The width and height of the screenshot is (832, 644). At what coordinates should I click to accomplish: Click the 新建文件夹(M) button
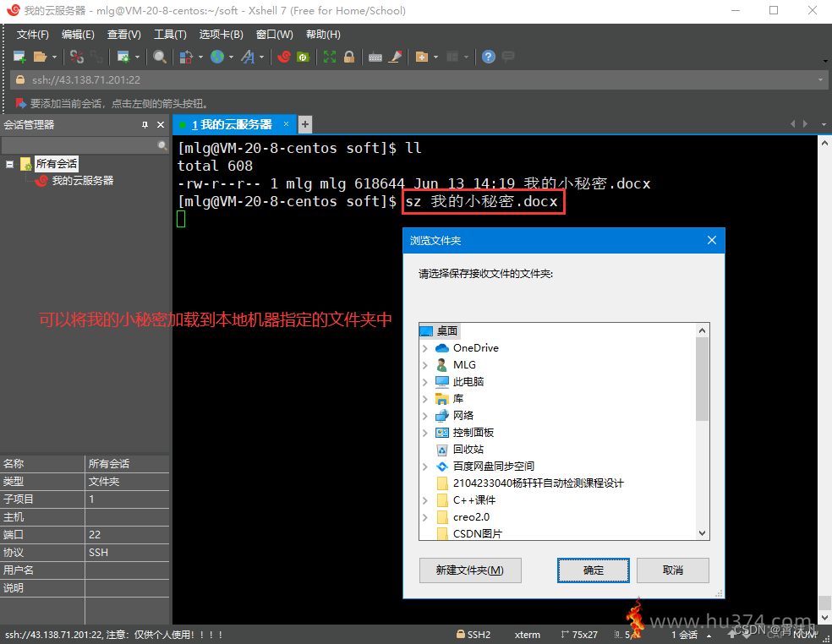(x=470, y=570)
